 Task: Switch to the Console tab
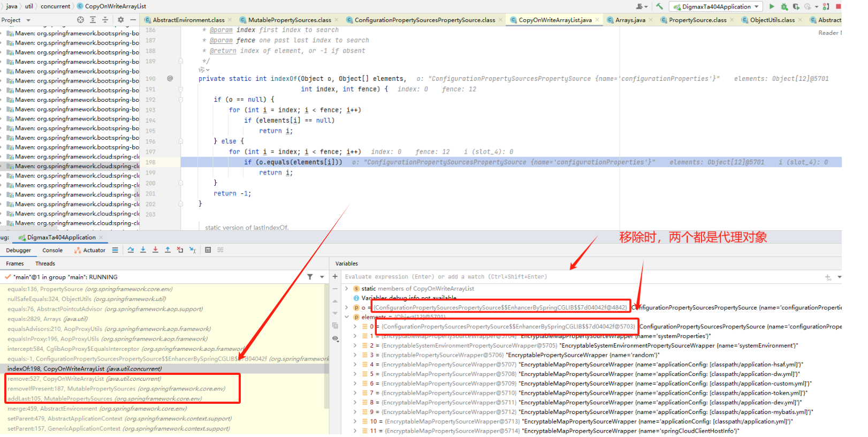pyautogui.click(x=52, y=250)
